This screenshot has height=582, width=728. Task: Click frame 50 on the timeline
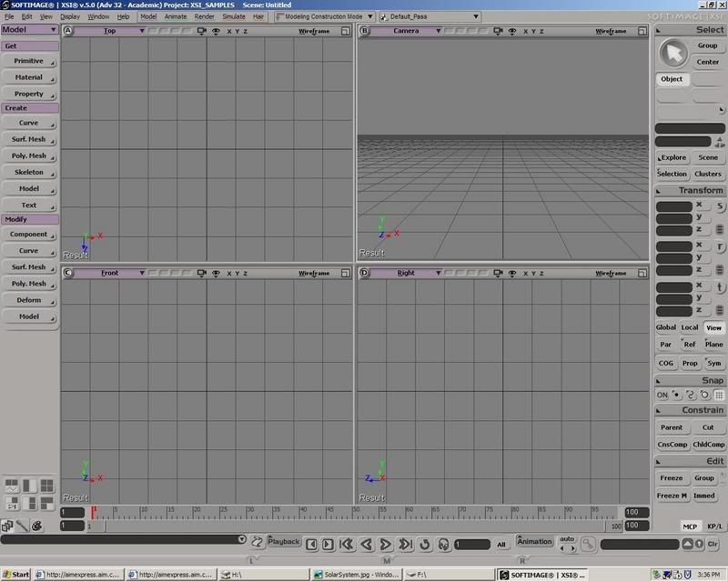355,512
